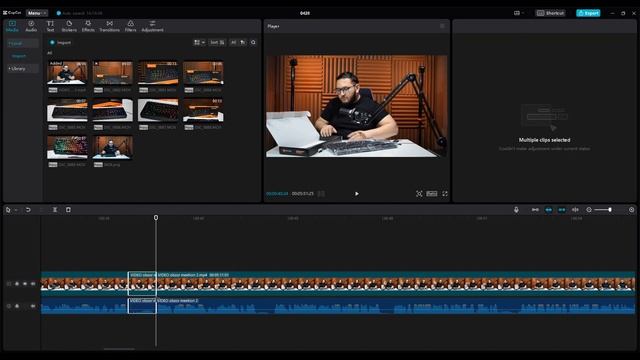Open the aspect ratio selector in Player
The height and width of the screenshot is (360, 640).
pos(432,194)
